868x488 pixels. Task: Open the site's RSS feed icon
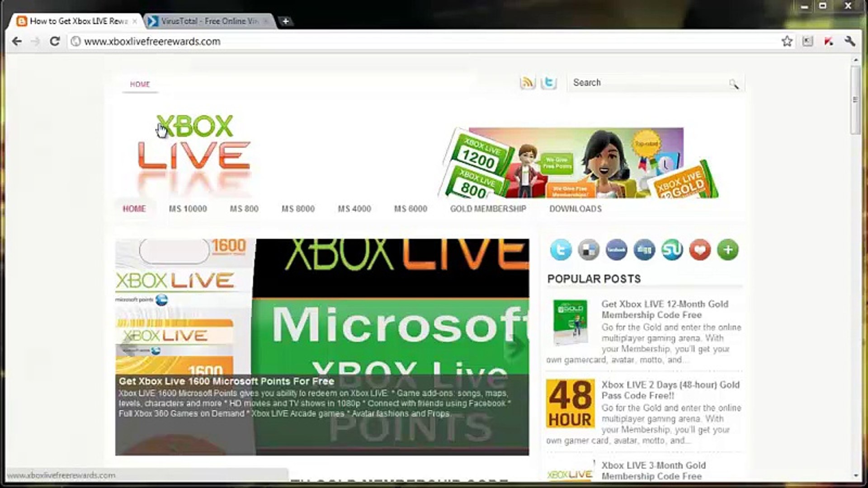(x=527, y=83)
